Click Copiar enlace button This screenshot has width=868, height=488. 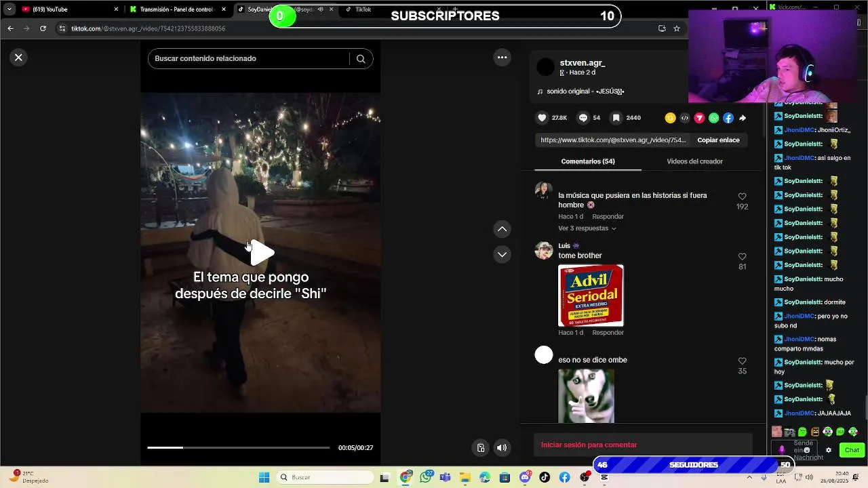point(718,140)
